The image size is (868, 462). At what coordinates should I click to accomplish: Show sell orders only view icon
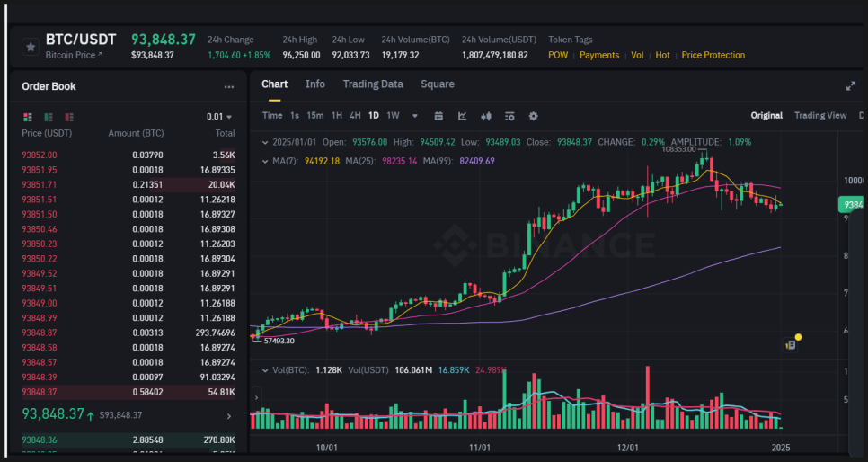(69, 117)
